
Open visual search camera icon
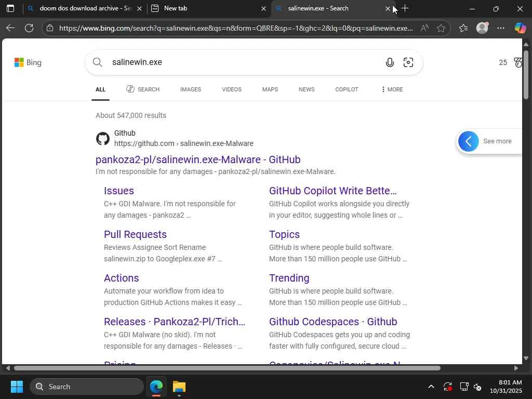coord(408,63)
